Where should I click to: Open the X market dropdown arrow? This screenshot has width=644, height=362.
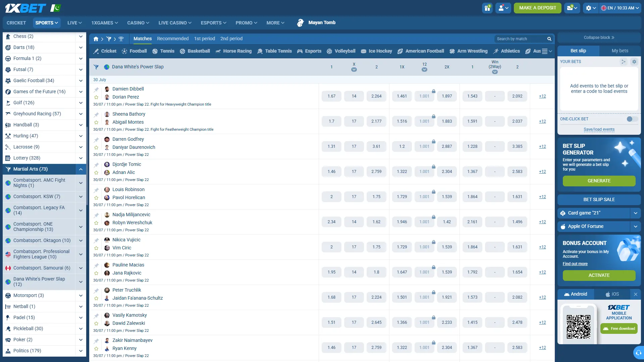pos(354,70)
